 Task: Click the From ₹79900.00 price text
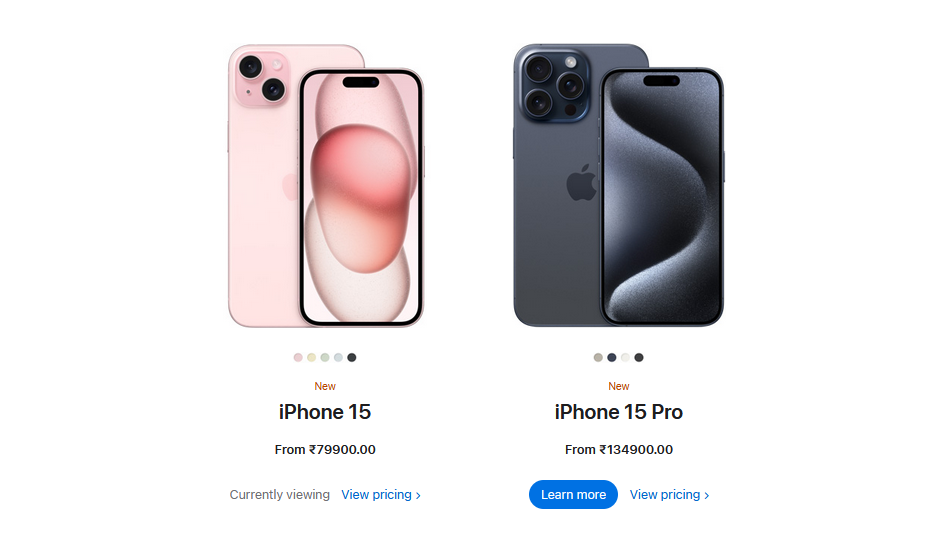click(x=325, y=450)
